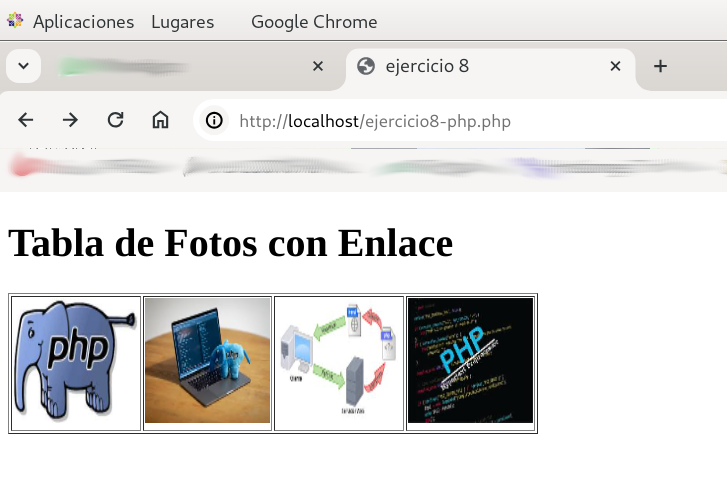The height and width of the screenshot is (479, 727).
Task: Close the ejercicio 8 tab
Action: 616,66
